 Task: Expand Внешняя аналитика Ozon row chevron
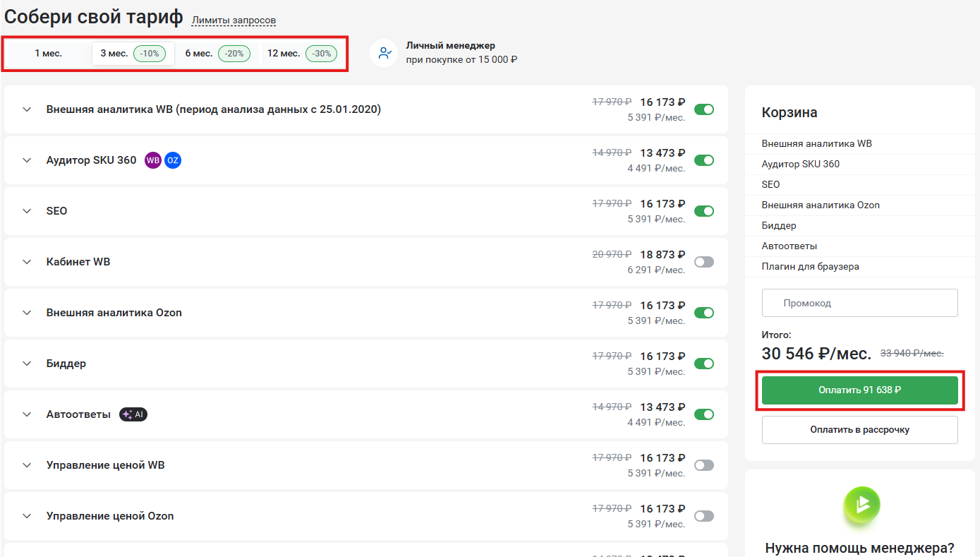coord(27,313)
